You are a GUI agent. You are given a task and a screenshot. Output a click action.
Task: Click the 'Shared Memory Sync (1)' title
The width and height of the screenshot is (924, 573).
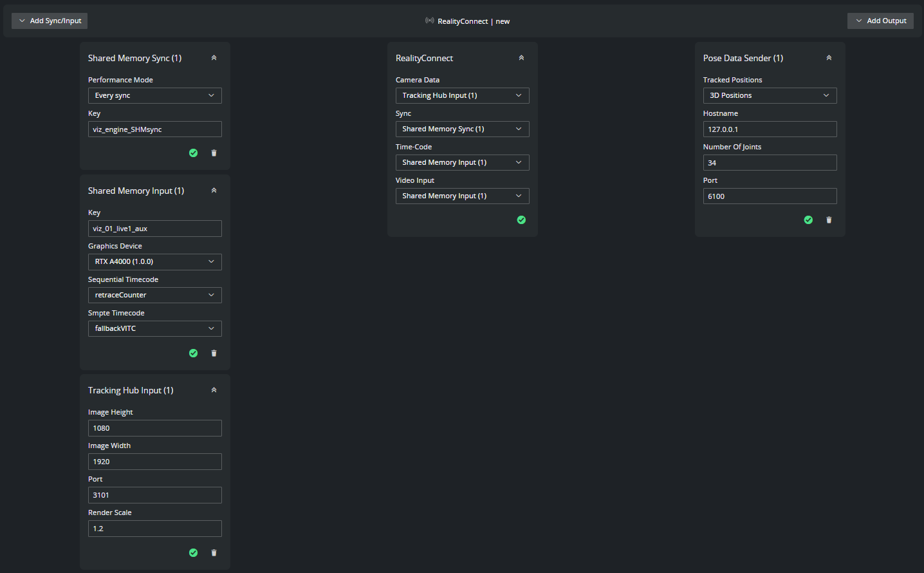pyautogui.click(x=134, y=58)
